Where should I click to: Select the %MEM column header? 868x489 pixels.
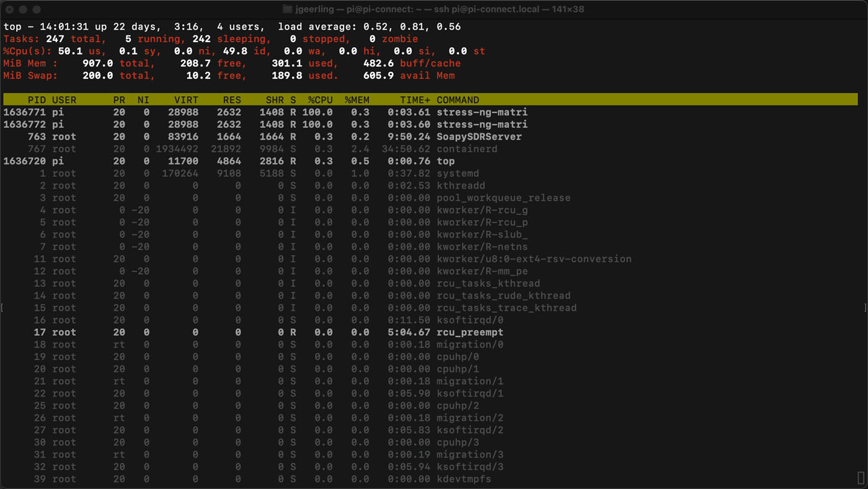(x=357, y=99)
